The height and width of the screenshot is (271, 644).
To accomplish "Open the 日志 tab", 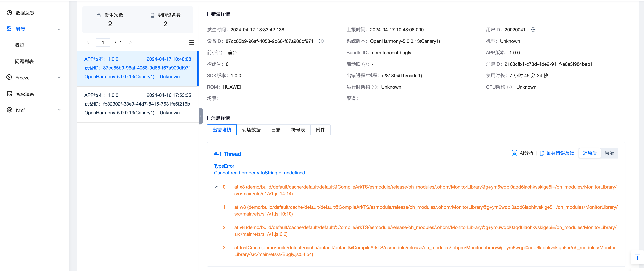I will [x=276, y=130].
